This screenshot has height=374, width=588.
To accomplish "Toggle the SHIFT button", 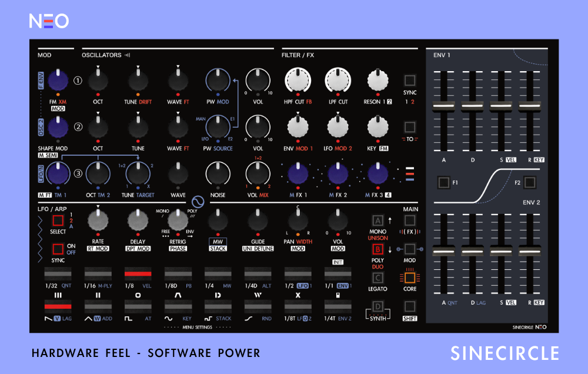I will pyautogui.click(x=409, y=306).
